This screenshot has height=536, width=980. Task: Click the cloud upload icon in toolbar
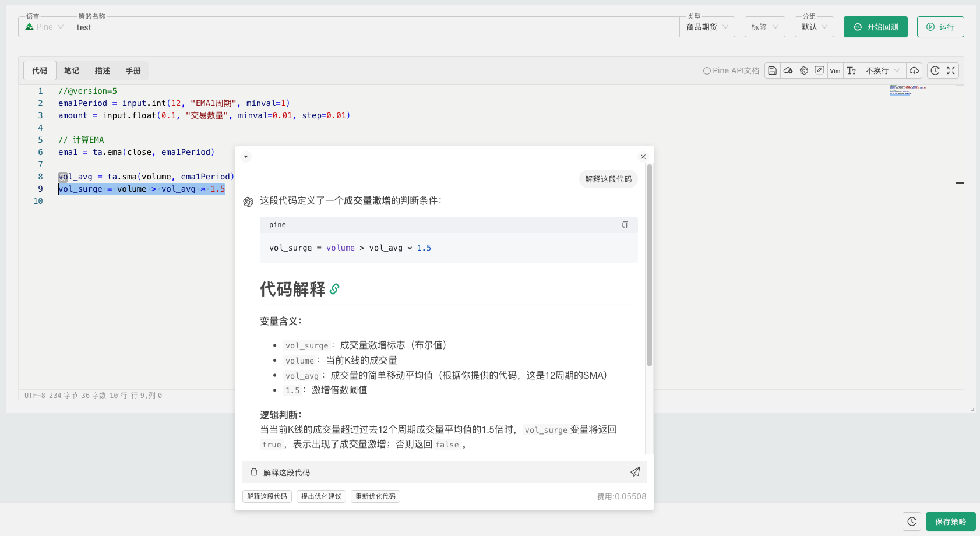click(788, 70)
